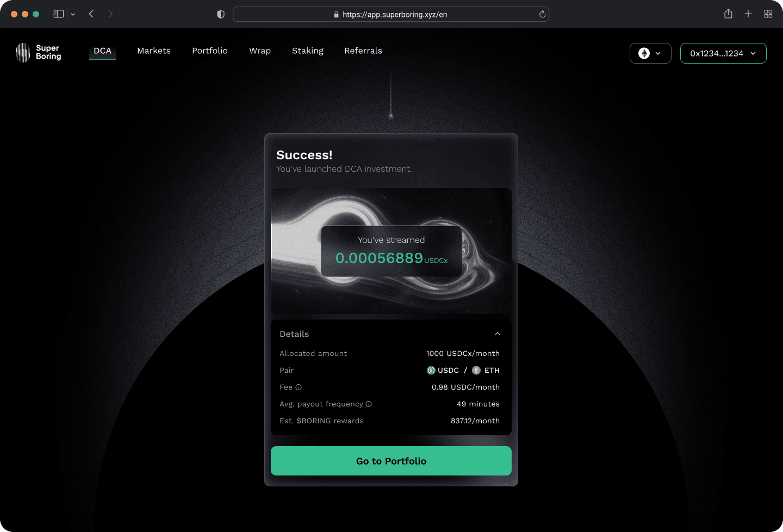Screen dimensions: 783x532
Task: Open the Wrap tab
Action: [260, 51]
